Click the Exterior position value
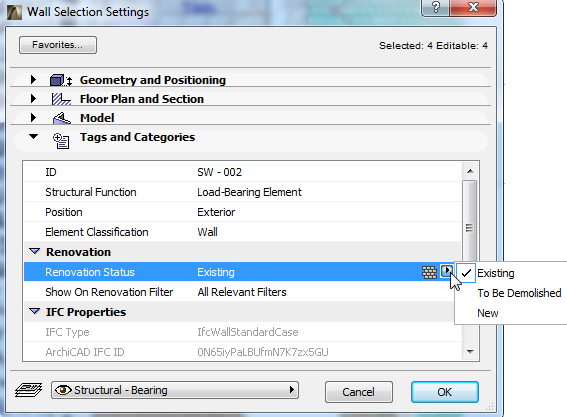Image resolution: width=567 pixels, height=417 pixels. (216, 212)
